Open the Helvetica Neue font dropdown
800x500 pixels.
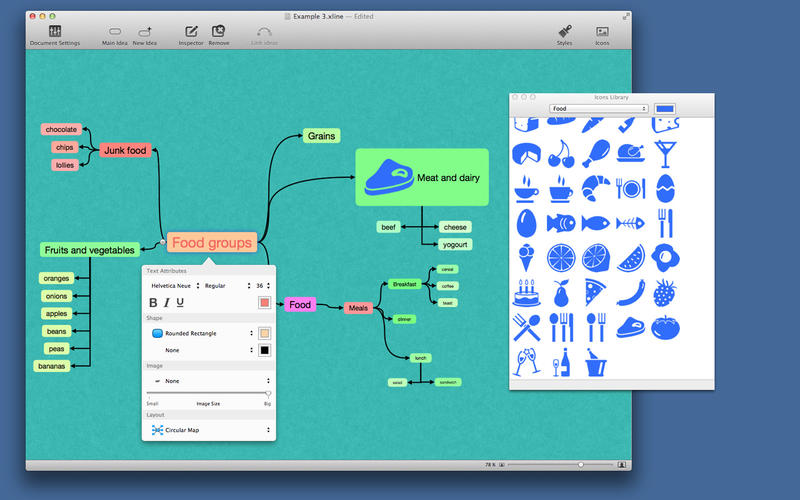pyautogui.click(x=173, y=286)
